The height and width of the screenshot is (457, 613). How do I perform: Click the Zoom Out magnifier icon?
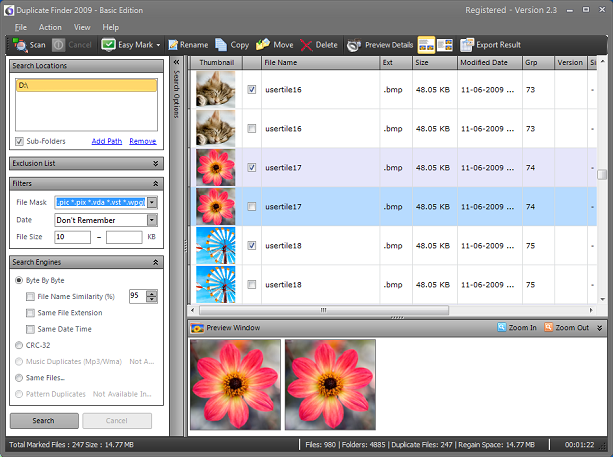tap(548, 327)
